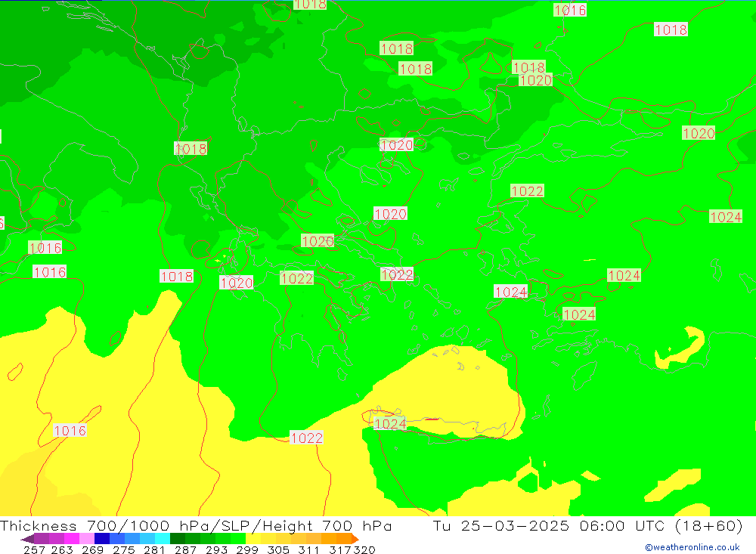756x554 pixels.
Task: Click the legend value 269
Action: point(92,549)
